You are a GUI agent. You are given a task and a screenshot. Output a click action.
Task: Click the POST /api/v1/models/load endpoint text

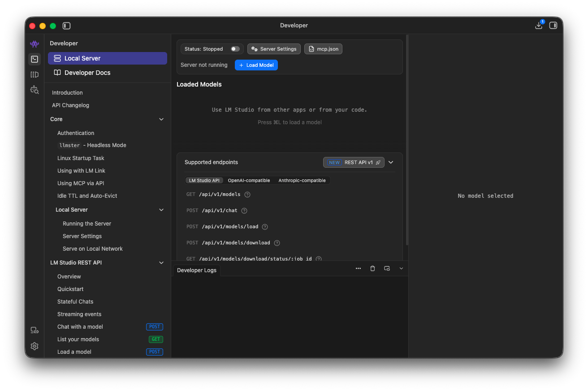(x=222, y=227)
